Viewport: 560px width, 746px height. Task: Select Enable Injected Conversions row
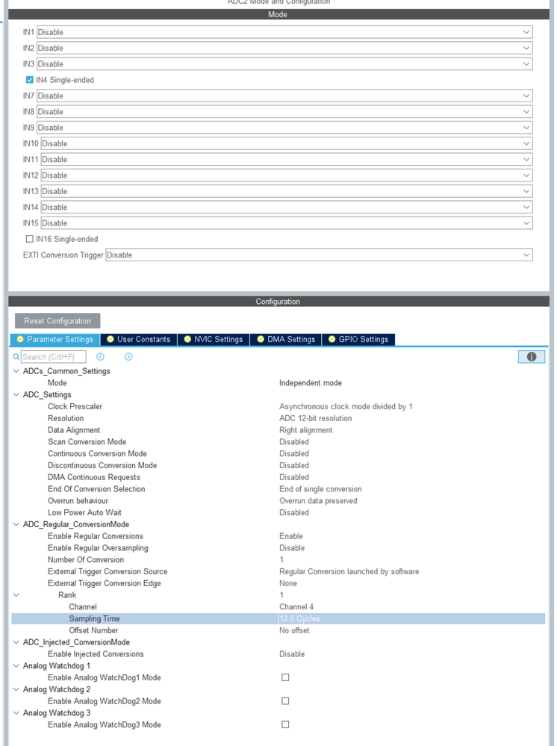tap(278, 654)
